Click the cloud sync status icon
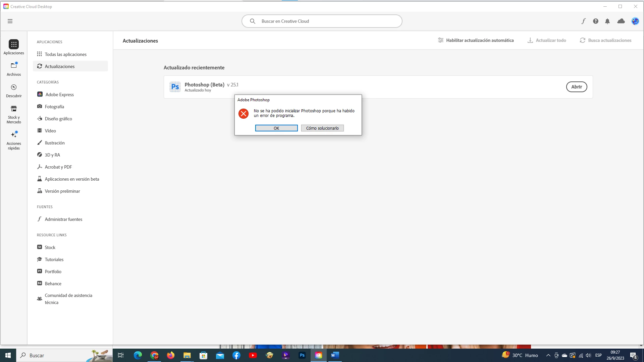644x362 pixels. click(x=621, y=21)
